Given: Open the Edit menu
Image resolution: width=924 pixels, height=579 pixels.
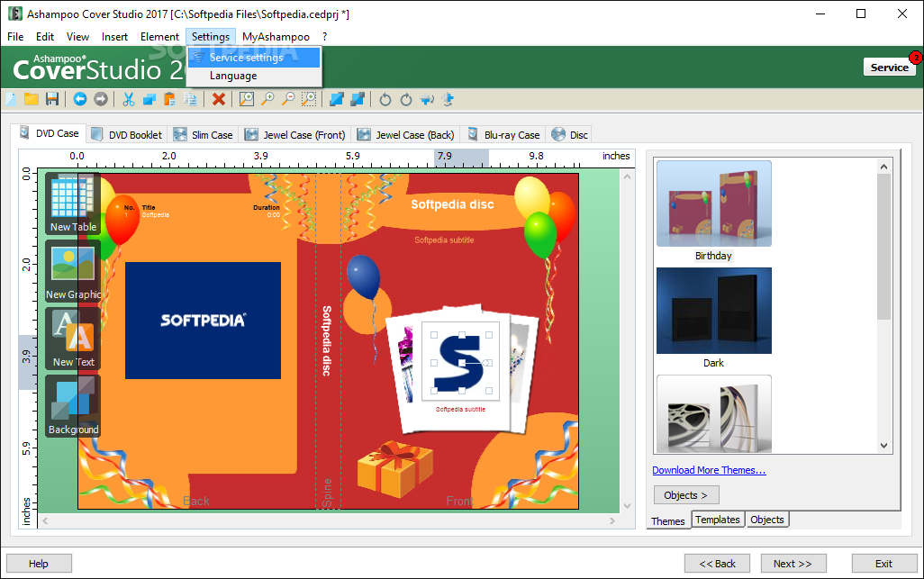Looking at the screenshot, I should click(45, 37).
